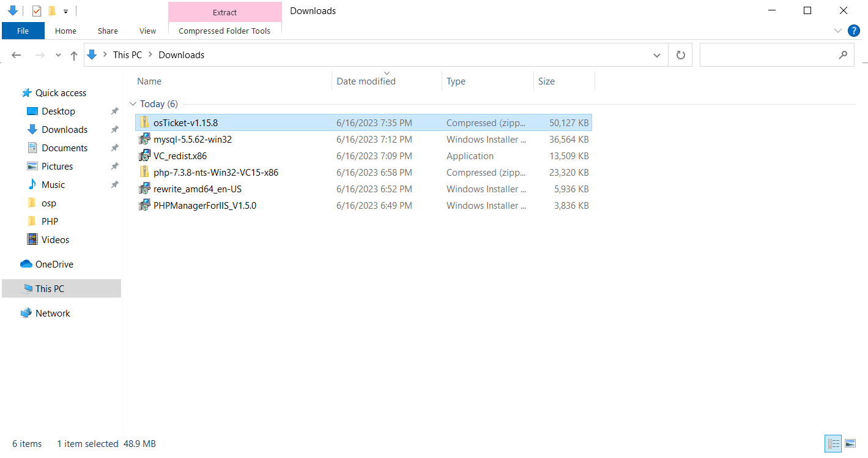The width and height of the screenshot is (868, 458).
Task: Open the Help question mark icon
Action: (854, 31)
